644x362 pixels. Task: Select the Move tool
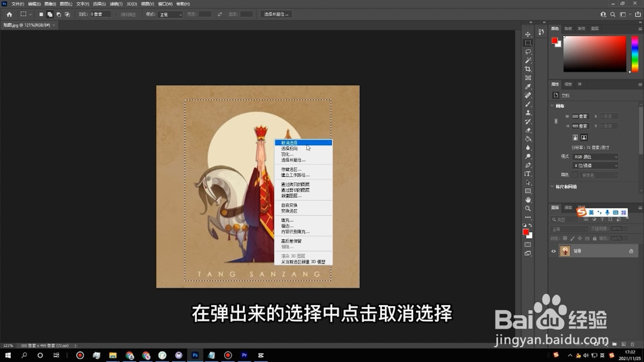528,34
